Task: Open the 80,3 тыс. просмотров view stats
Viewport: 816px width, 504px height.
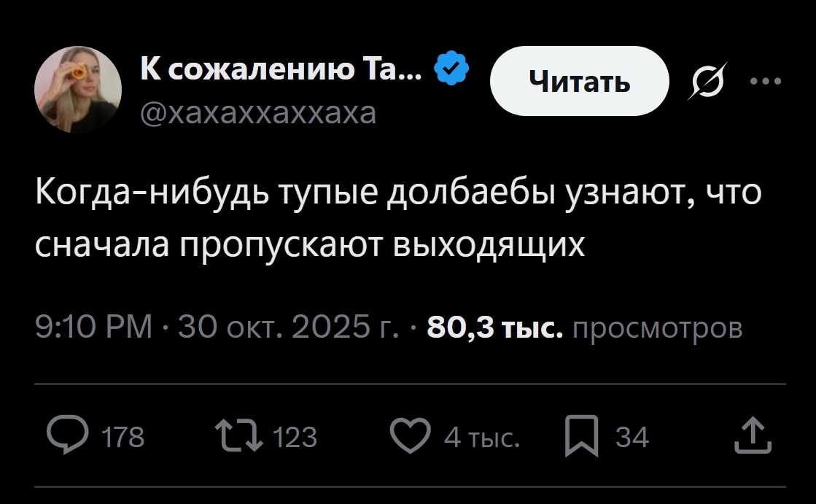Action: [584, 327]
